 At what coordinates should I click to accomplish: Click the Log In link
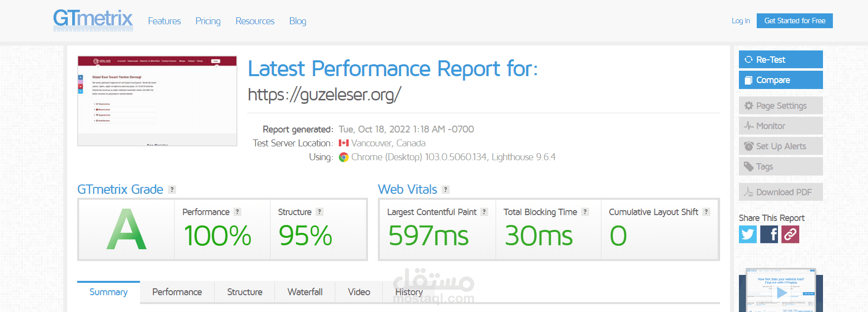(740, 21)
